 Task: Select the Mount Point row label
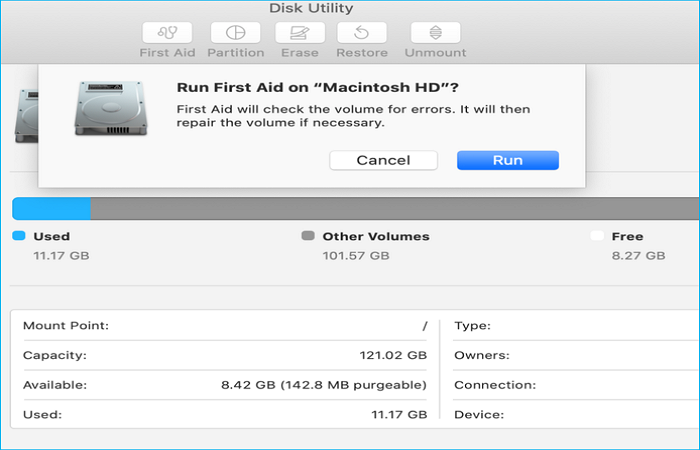click(x=65, y=326)
